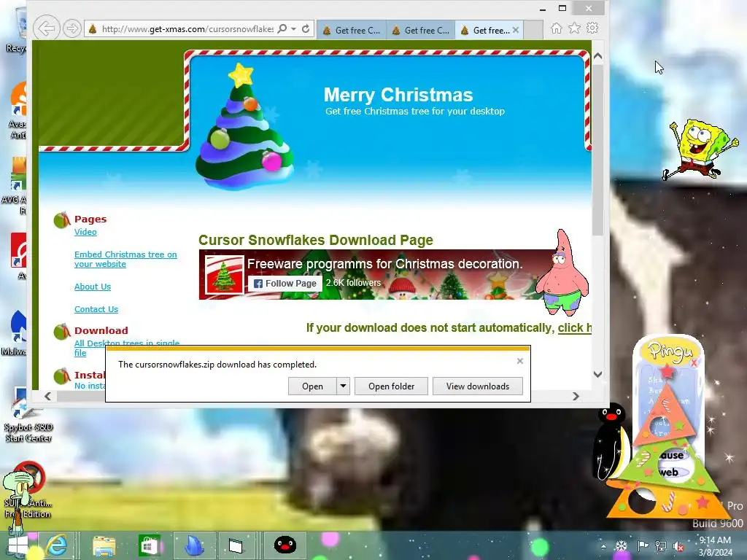This screenshot has height=560, width=747.
Task: Open the About Us link
Action: click(x=93, y=287)
